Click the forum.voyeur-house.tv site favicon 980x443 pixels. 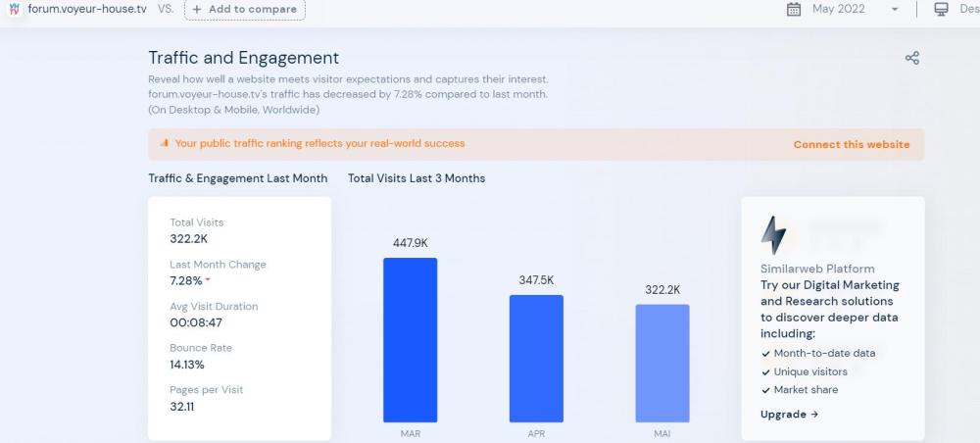click(x=14, y=9)
